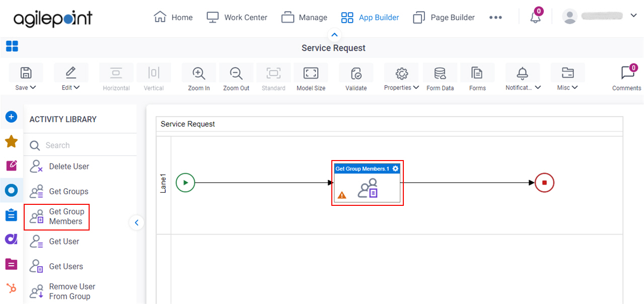
Task: Click the green start event
Action: click(185, 183)
